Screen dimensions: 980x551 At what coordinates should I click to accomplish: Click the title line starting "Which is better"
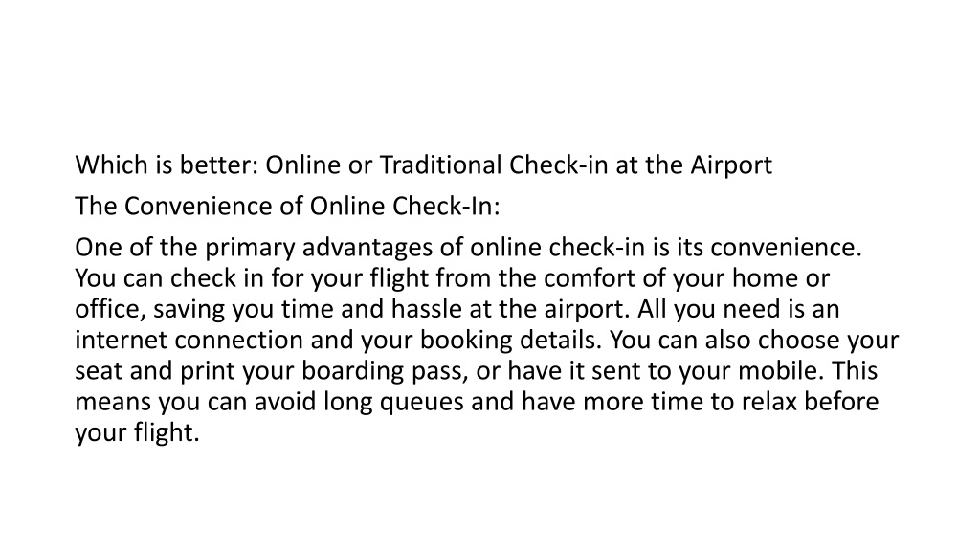424,165
